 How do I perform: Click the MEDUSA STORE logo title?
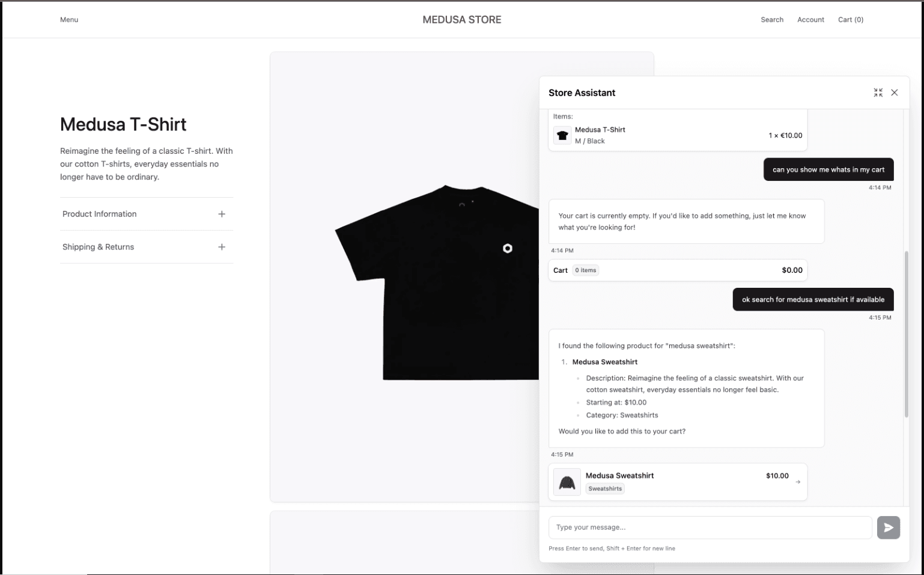461,20
